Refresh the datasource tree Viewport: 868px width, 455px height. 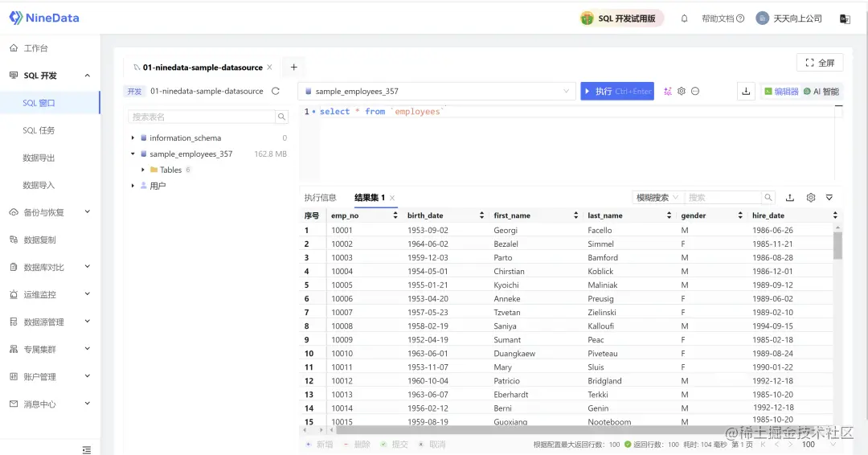click(276, 92)
